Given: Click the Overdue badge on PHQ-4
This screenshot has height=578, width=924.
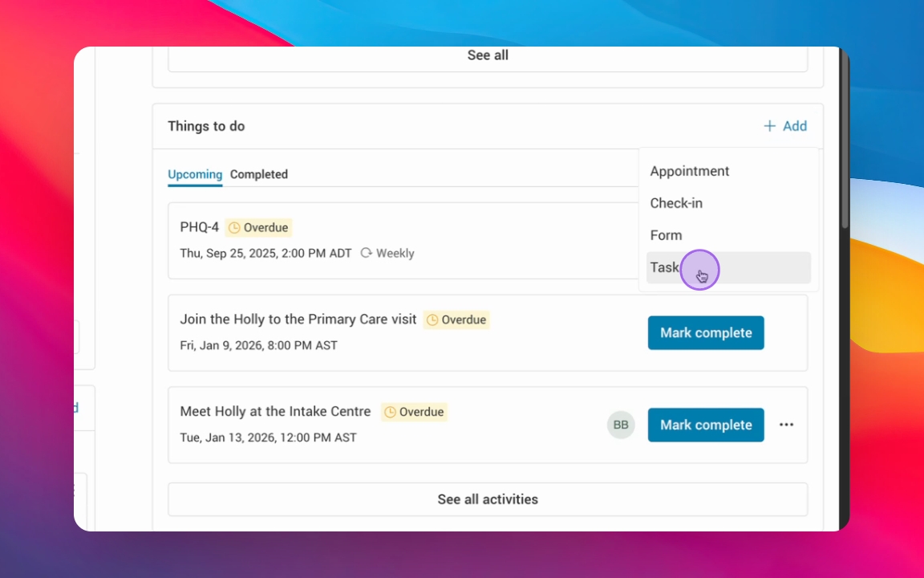Looking at the screenshot, I should [x=259, y=228].
